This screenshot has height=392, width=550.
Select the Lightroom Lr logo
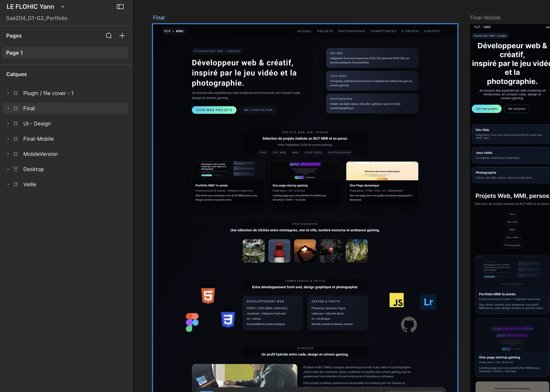428,302
